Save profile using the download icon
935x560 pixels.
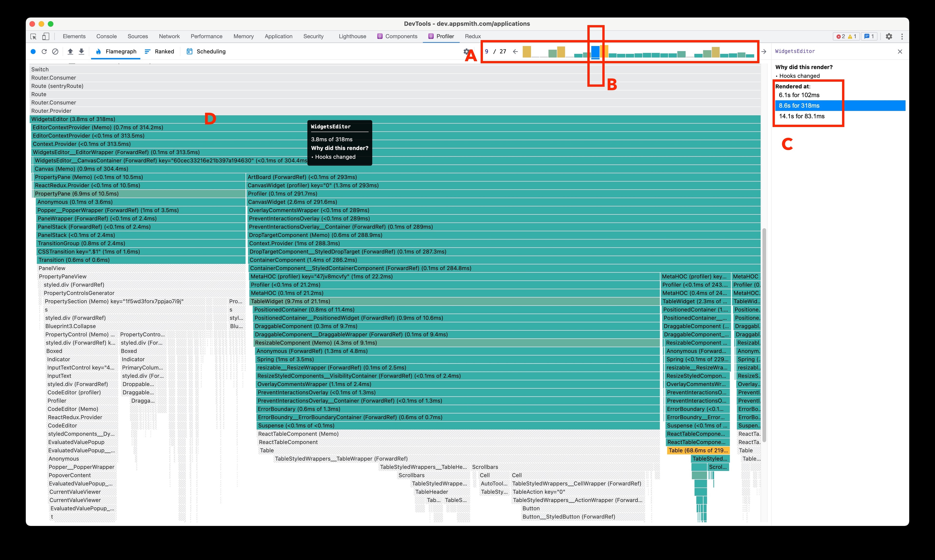coord(81,52)
